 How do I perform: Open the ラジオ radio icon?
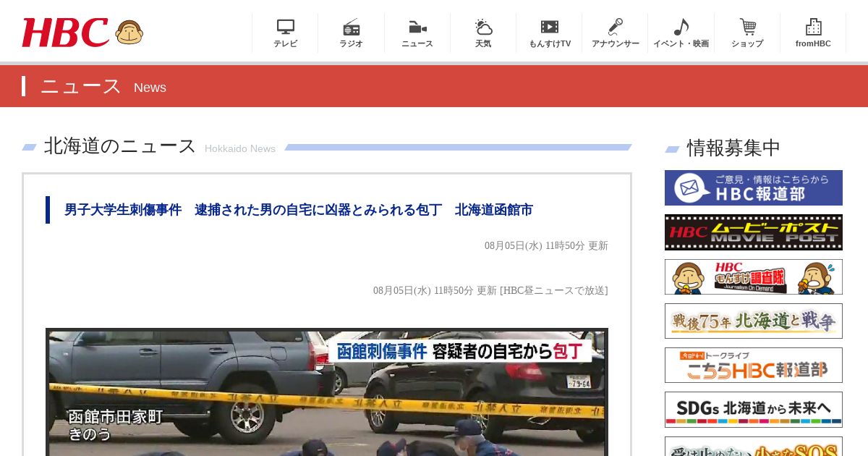point(352,27)
